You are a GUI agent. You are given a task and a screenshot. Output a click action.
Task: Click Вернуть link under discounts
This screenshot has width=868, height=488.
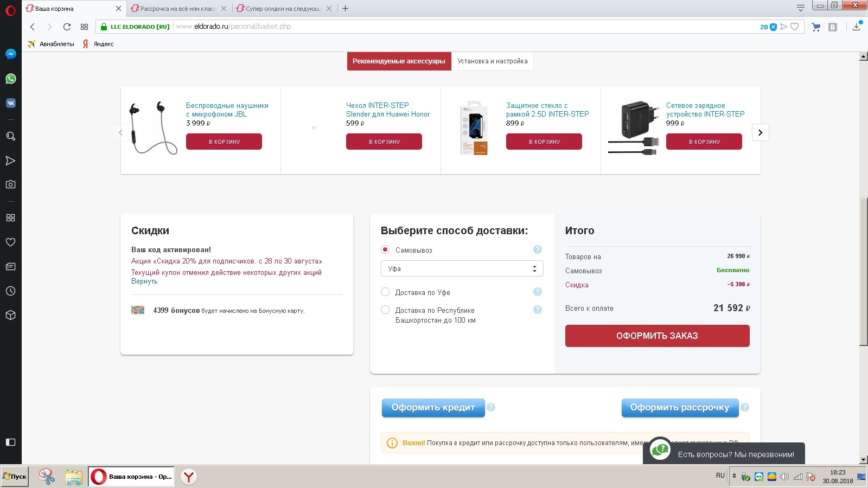144,281
